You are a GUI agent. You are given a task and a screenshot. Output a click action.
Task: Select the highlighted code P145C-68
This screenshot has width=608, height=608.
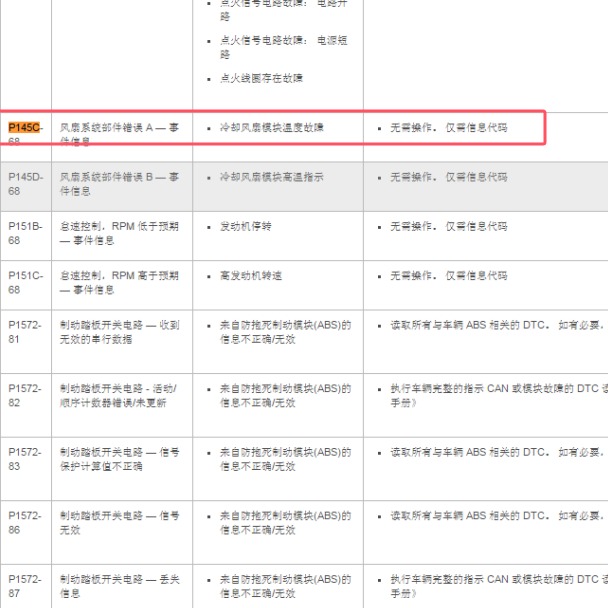[26, 134]
